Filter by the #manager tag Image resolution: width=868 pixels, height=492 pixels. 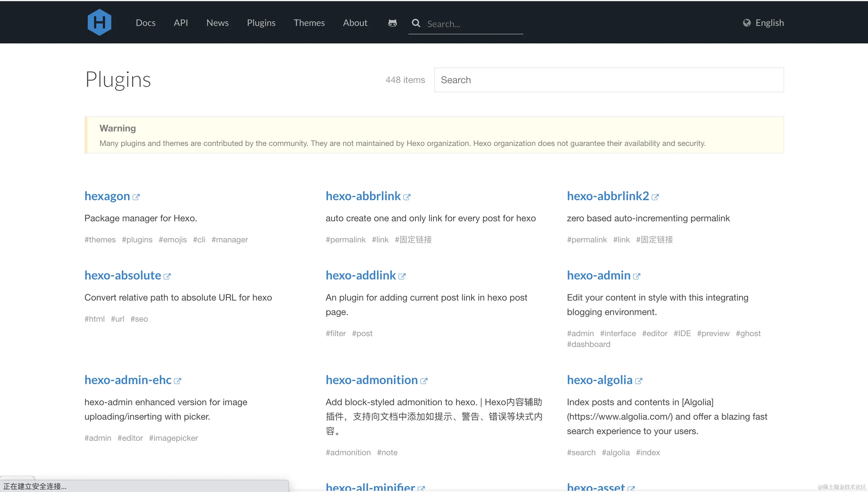coord(230,240)
